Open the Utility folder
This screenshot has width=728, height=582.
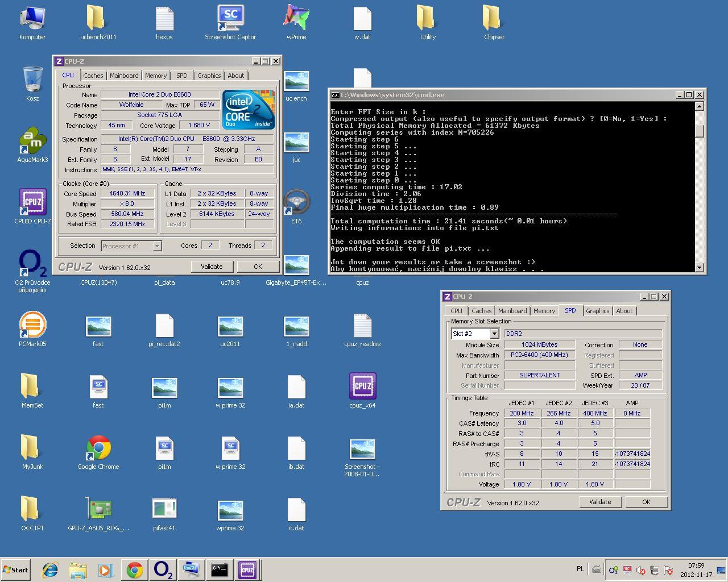(x=428, y=23)
